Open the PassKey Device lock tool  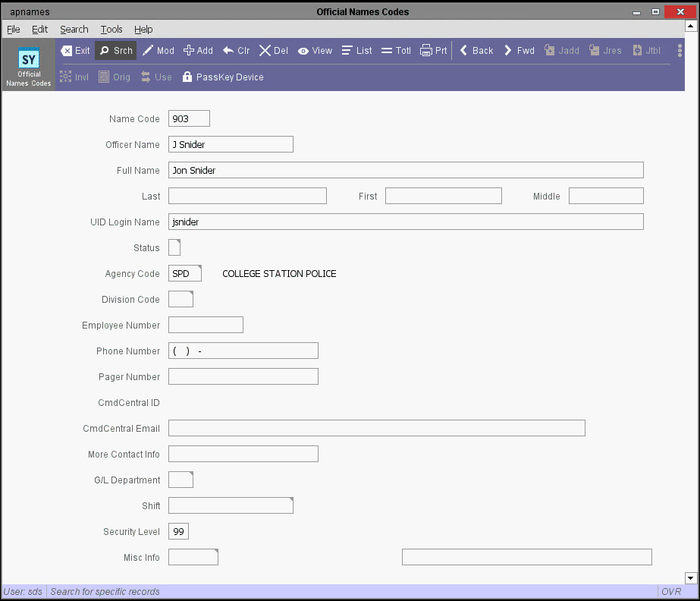[223, 77]
